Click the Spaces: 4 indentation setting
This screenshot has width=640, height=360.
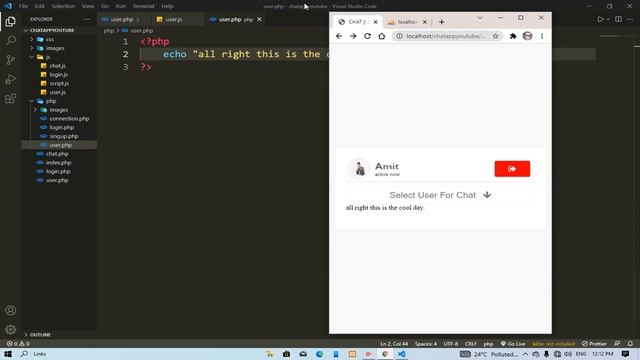point(426,344)
